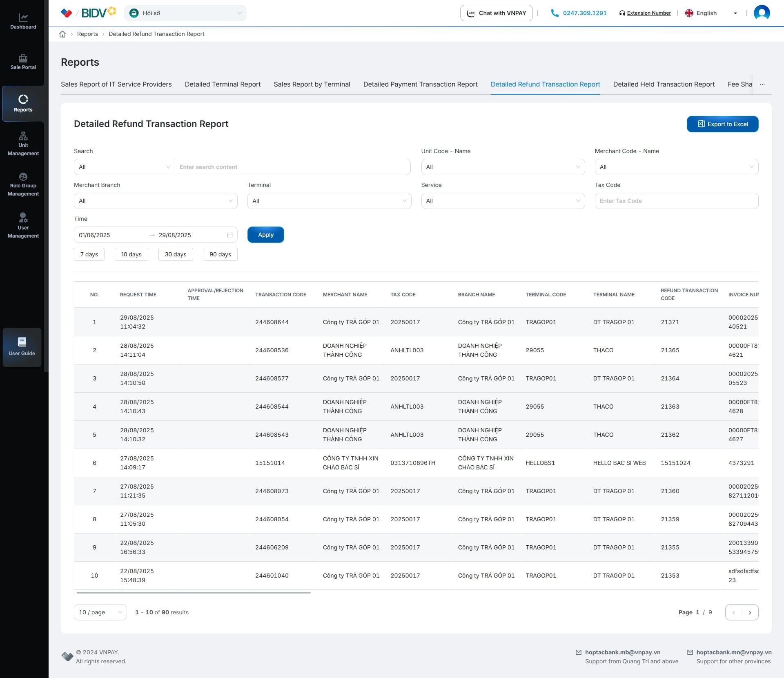Open the User Guide book icon
Screen dimensions: 784x678
point(22,342)
